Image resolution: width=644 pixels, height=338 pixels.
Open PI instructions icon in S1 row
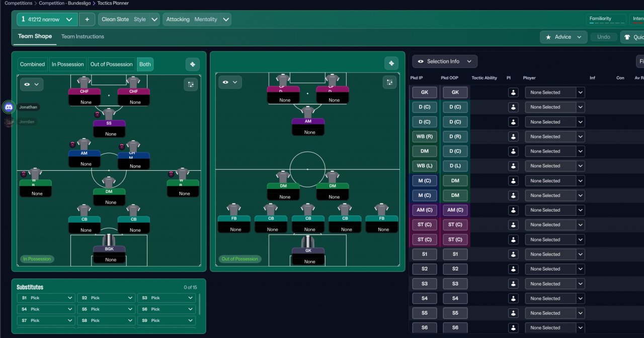coord(513,254)
